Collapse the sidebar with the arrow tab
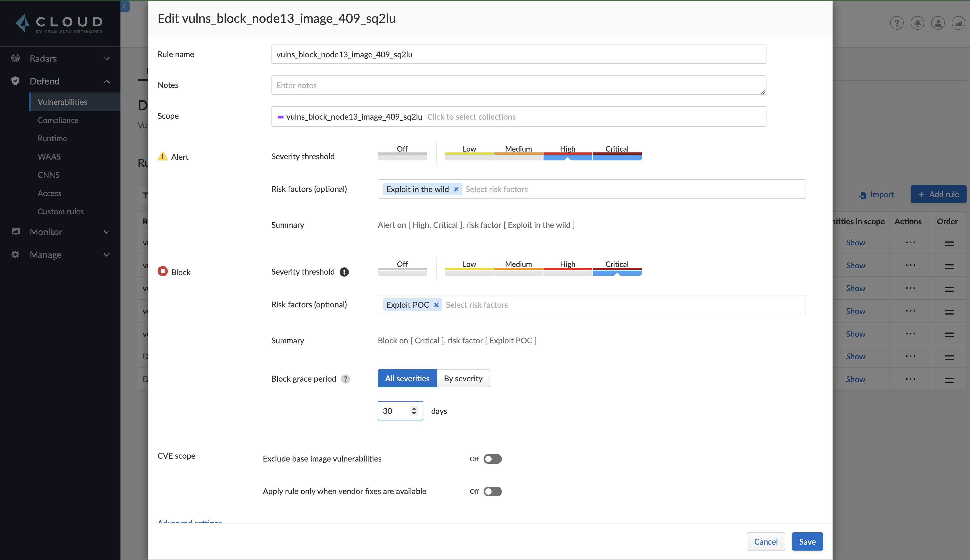 [125, 6]
